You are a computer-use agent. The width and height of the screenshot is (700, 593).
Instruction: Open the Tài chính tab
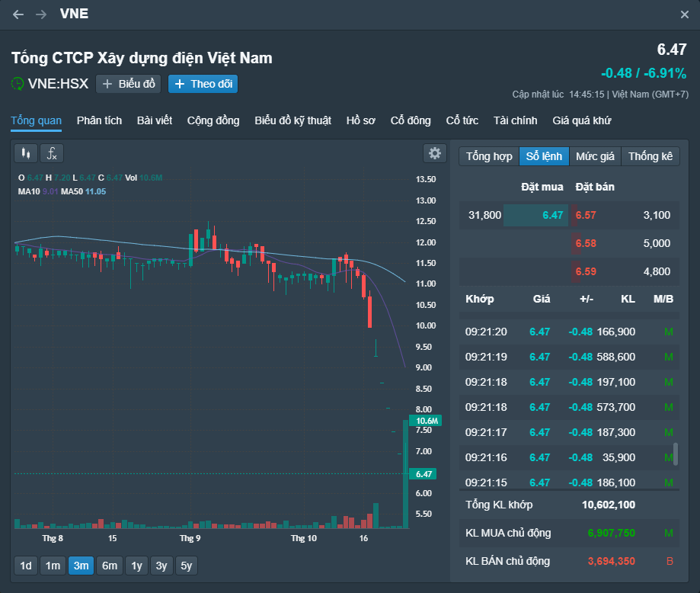click(515, 120)
